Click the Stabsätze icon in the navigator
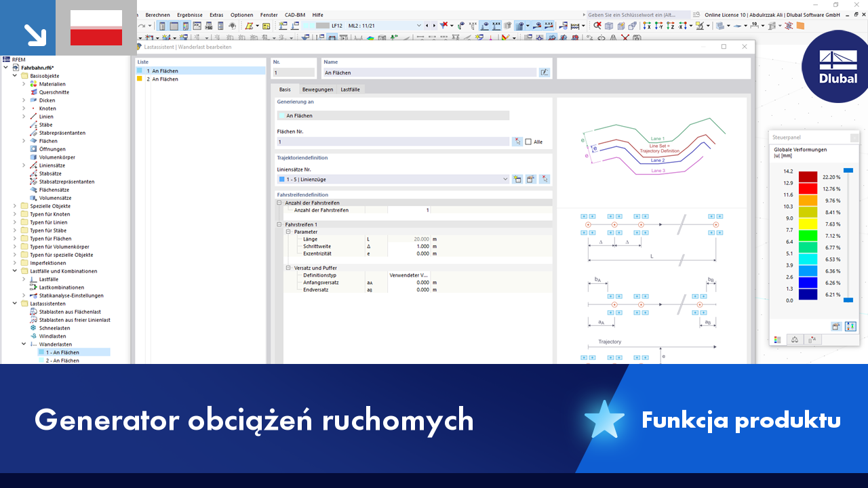This screenshot has height=488, width=868. 33,174
